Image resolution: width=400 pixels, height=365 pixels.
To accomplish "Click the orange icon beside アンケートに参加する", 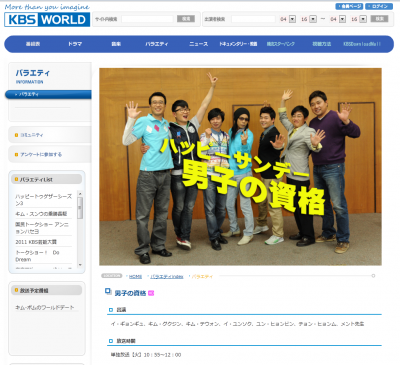I will [16, 154].
